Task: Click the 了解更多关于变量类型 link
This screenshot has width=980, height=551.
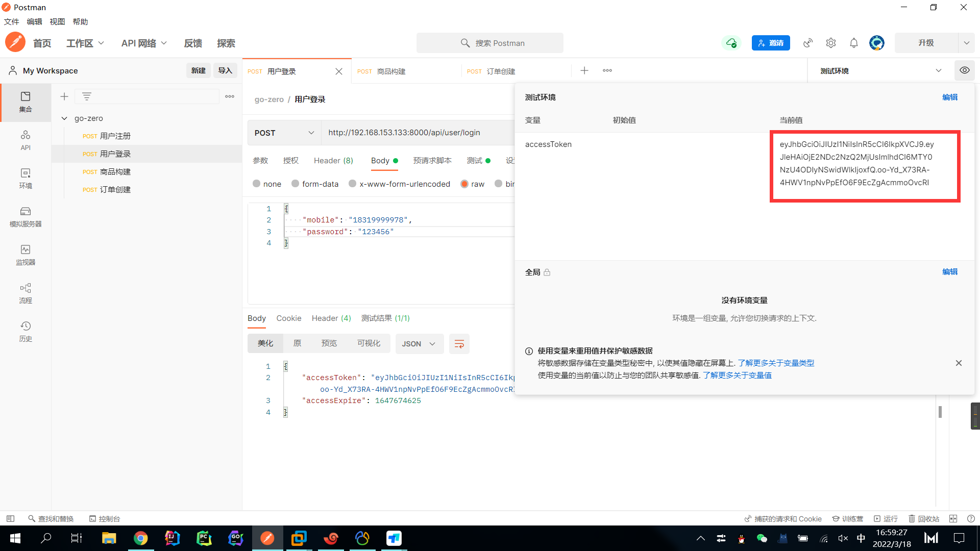Action: point(776,363)
